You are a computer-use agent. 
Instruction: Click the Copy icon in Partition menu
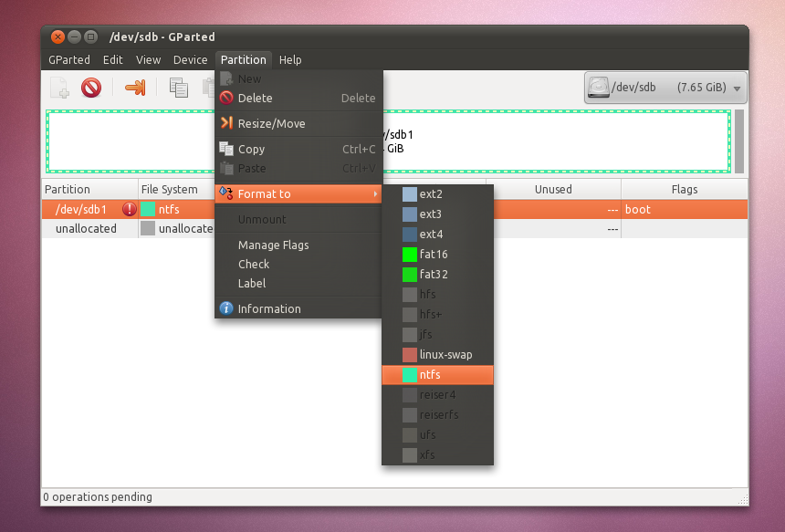pos(226,149)
